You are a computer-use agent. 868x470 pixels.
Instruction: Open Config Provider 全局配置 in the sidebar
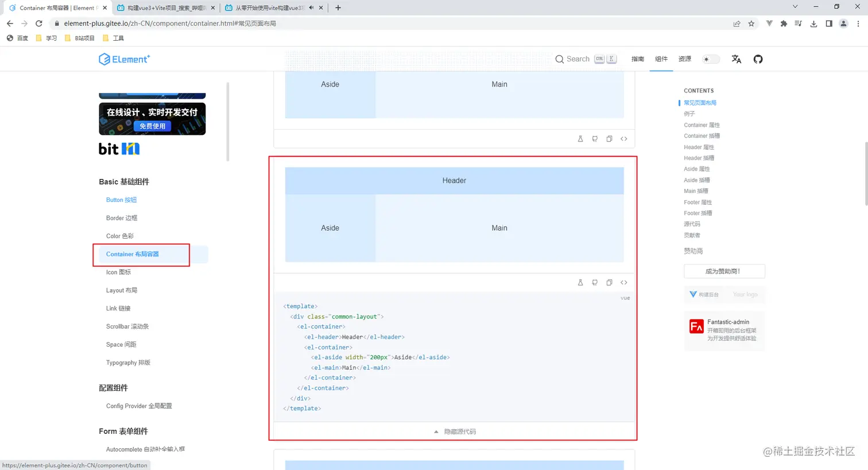(x=139, y=406)
